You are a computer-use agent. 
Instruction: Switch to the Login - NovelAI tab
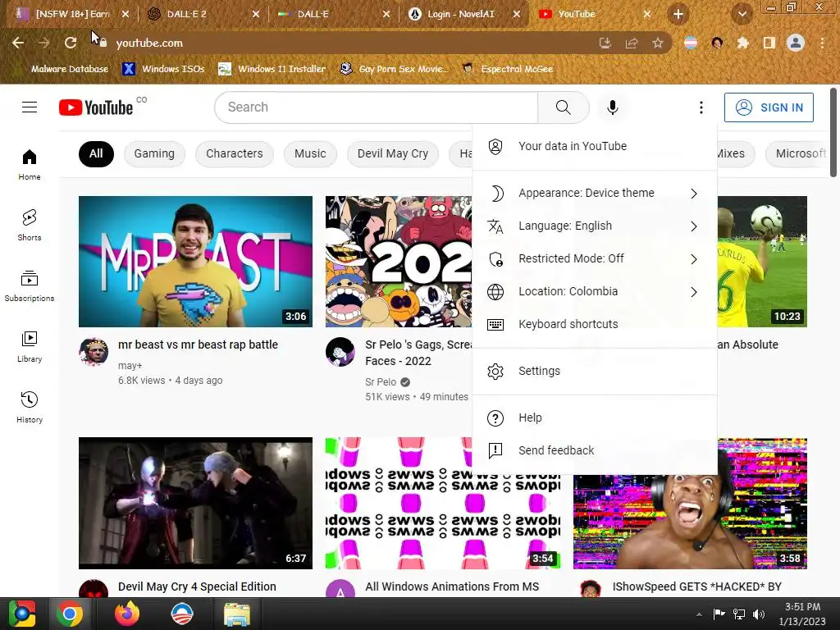[x=463, y=15]
